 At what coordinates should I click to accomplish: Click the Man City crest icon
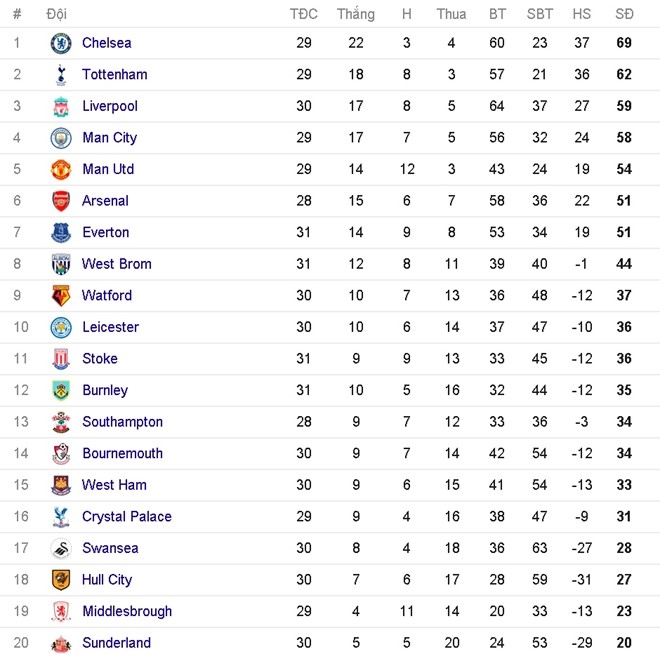[x=61, y=138]
